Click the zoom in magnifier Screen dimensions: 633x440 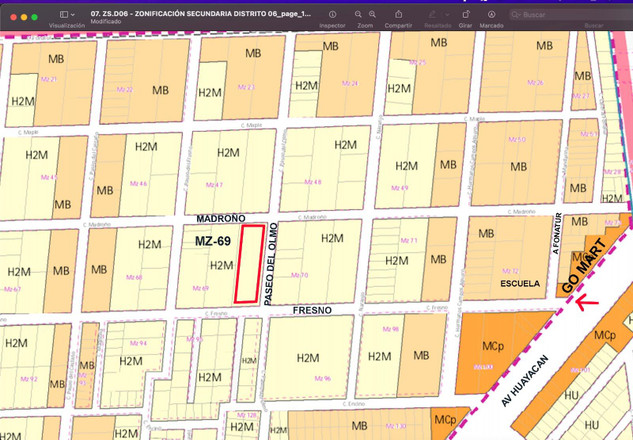pos(372,14)
